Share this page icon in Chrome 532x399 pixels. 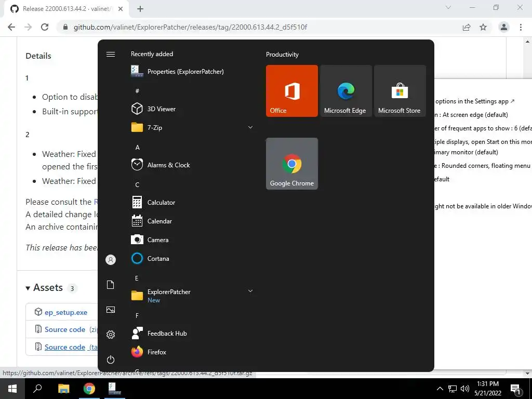click(467, 27)
